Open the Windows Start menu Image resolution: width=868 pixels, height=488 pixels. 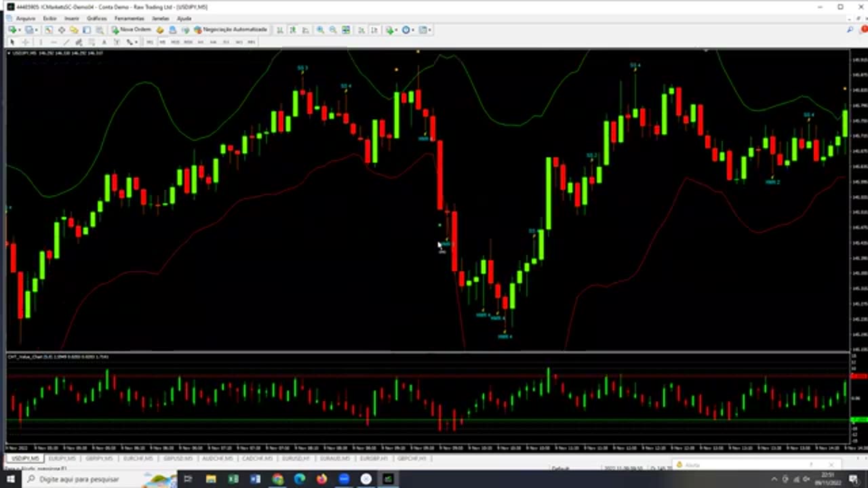click(x=10, y=479)
